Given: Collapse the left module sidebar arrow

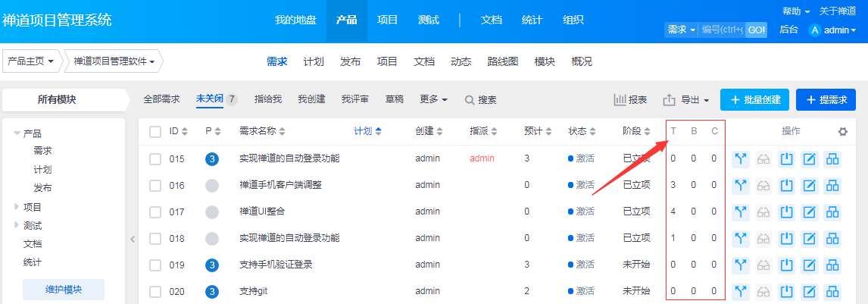Looking at the screenshot, I should 133,240.
